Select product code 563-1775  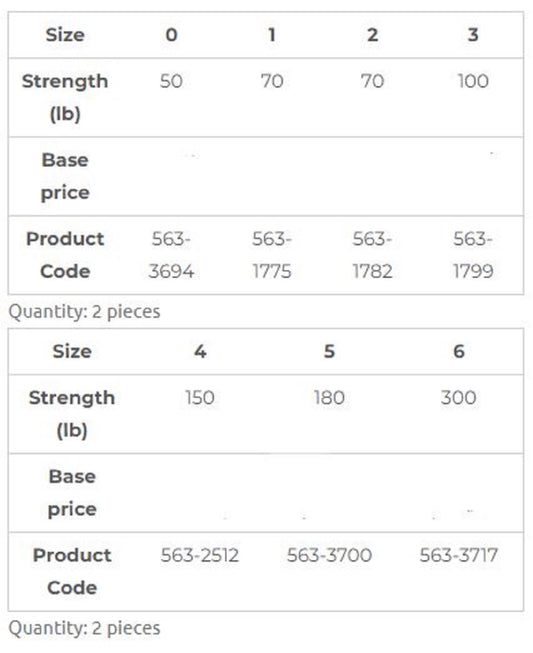click(x=272, y=255)
